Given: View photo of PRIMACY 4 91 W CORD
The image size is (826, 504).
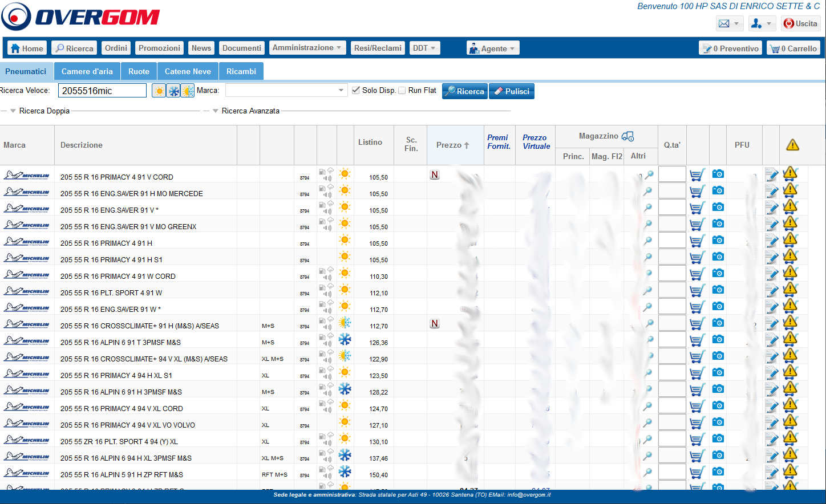Looking at the screenshot, I should (718, 273).
